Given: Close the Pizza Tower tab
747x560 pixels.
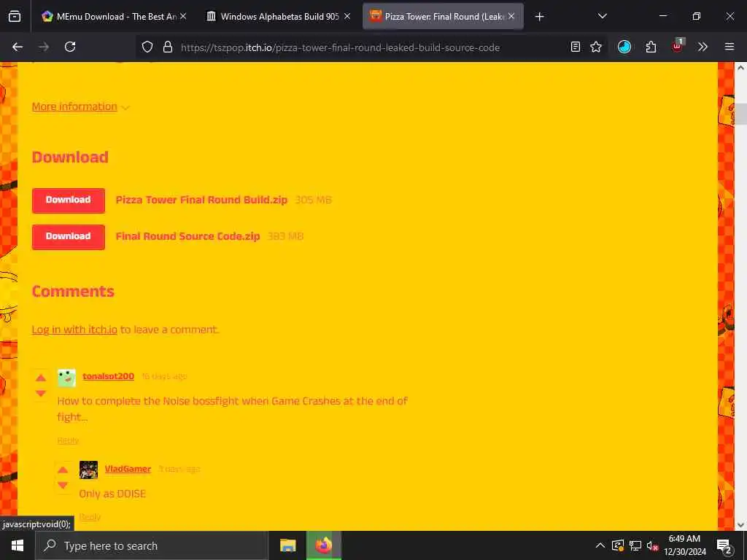Looking at the screenshot, I should pyautogui.click(x=511, y=16).
